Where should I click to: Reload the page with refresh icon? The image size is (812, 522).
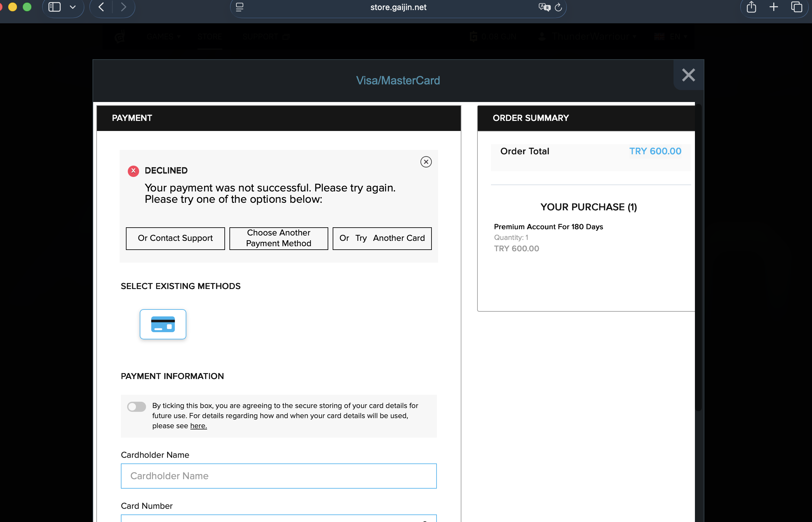(x=558, y=7)
